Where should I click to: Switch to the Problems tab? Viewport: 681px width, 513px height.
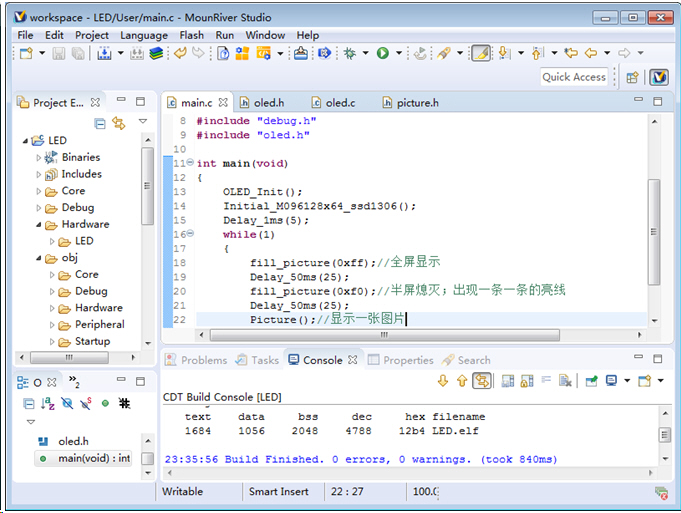click(196, 360)
